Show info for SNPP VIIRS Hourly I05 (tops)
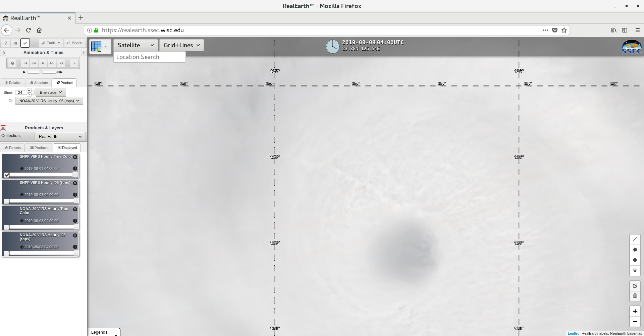This screenshot has width=644, height=336. 75,195
